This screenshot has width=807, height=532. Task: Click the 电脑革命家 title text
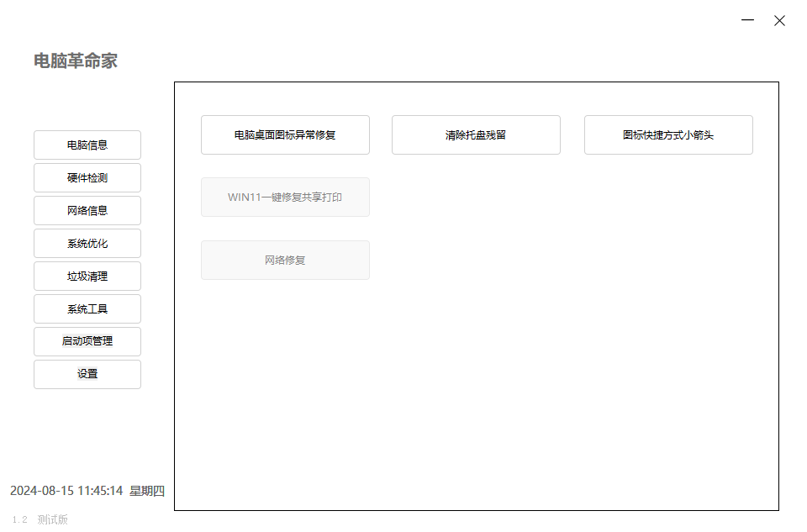pos(76,61)
